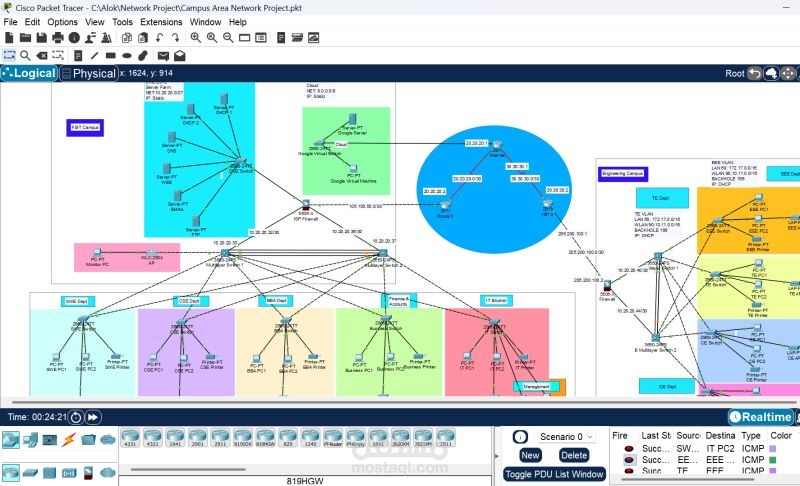Zoom out with magnifier minus icon
Viewport: 800px width, 486px height.
point(228,38)
